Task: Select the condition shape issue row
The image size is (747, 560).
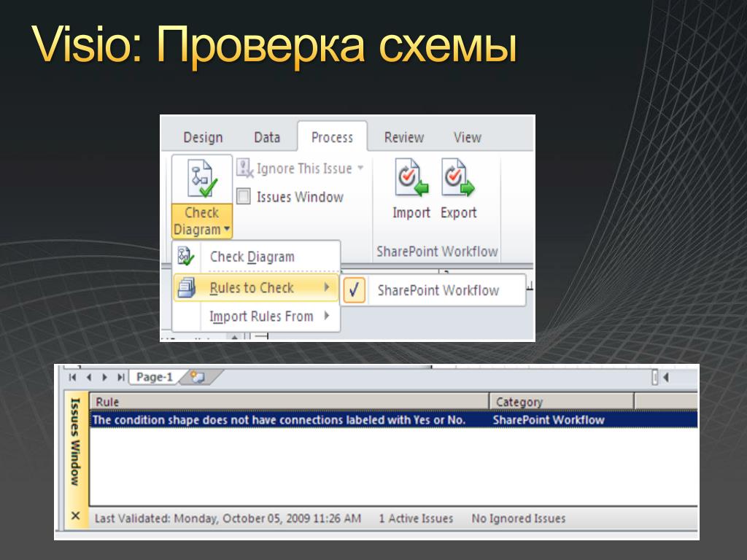Action: point(393,419)
